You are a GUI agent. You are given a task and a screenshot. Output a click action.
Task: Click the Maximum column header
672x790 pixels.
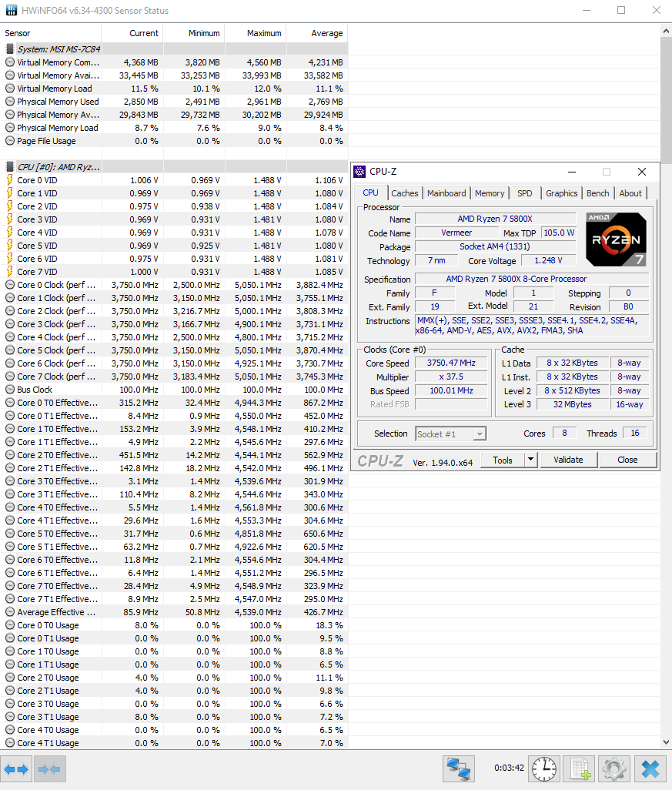point(255,33)
